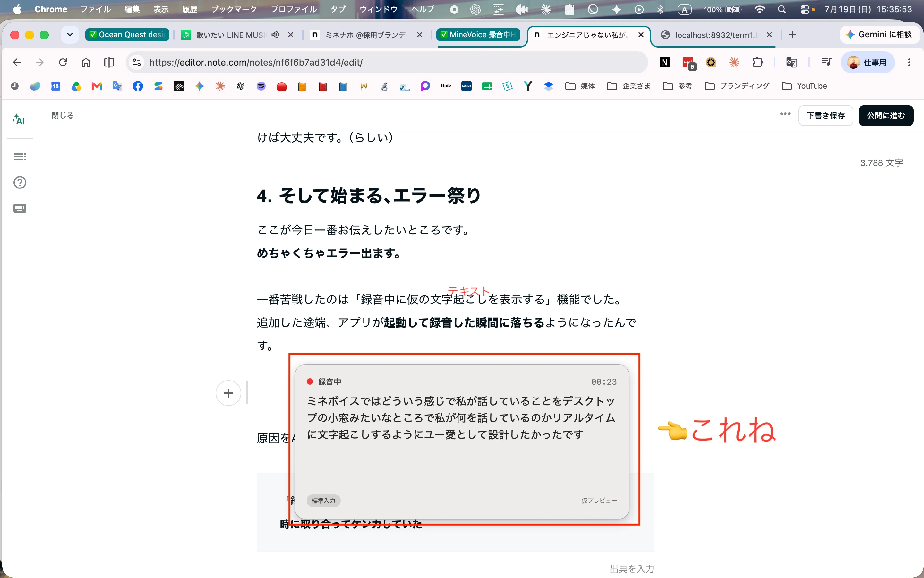
Task: Open a new tab with plus button
Action: 792,35
